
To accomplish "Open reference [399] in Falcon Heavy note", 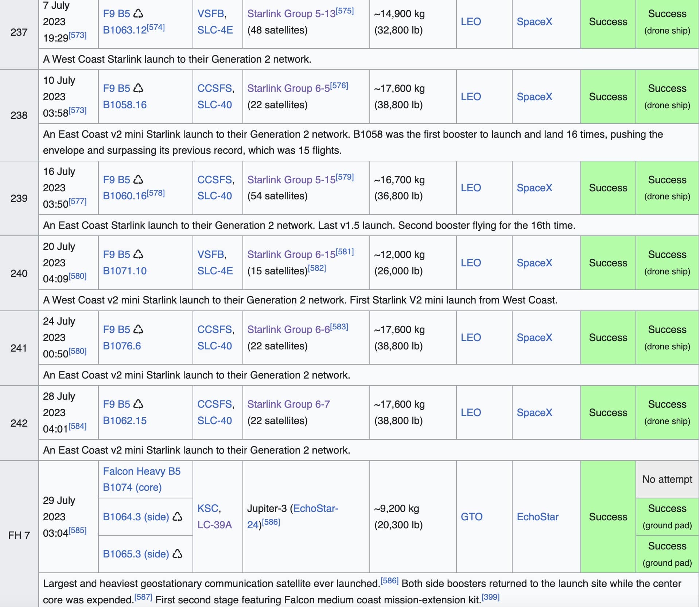I will pyautogui.click(x=490, y=597).
